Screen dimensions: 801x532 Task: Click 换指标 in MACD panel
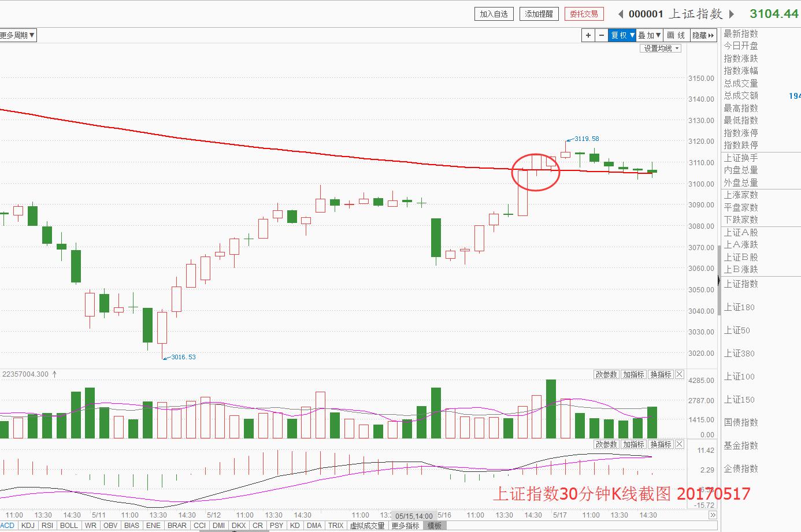click(x=661, y=444)
